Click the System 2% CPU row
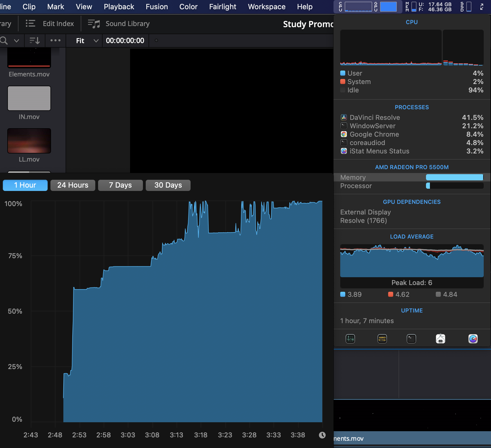 (412, 82)
